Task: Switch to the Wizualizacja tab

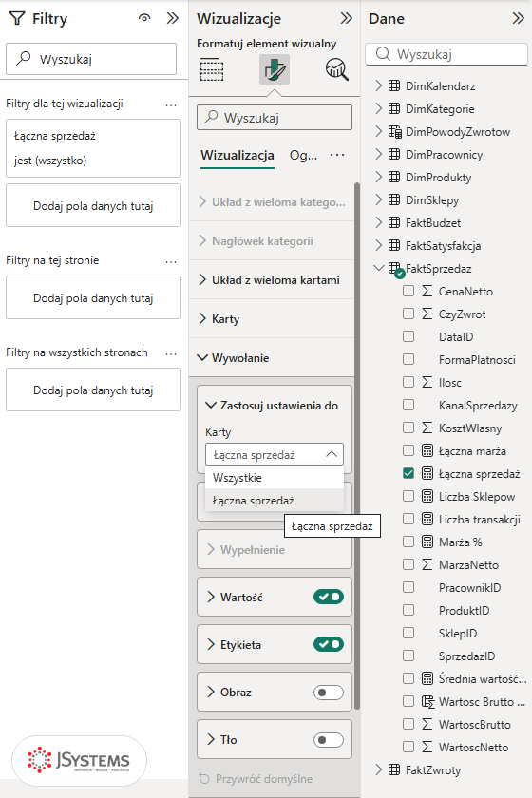Action: coord(237,155)
